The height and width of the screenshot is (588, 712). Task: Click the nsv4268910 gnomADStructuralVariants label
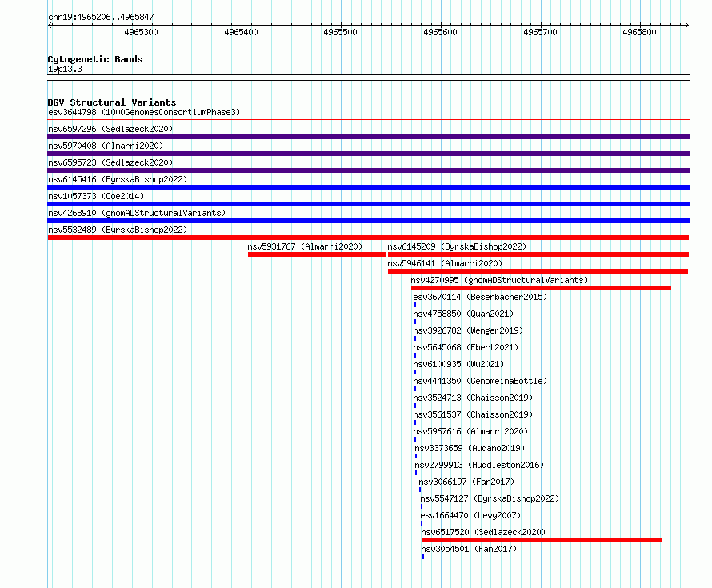137,213
